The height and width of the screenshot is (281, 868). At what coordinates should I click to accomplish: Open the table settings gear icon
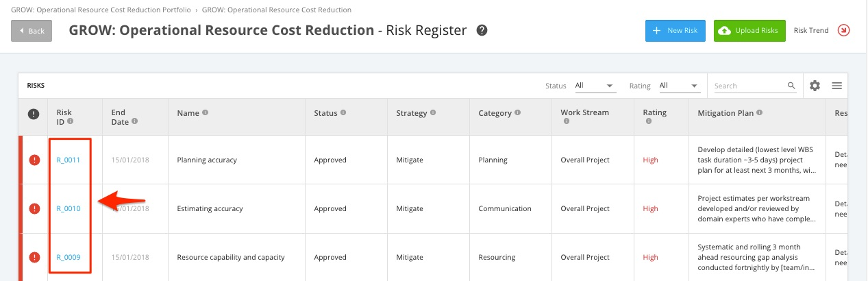815,86
